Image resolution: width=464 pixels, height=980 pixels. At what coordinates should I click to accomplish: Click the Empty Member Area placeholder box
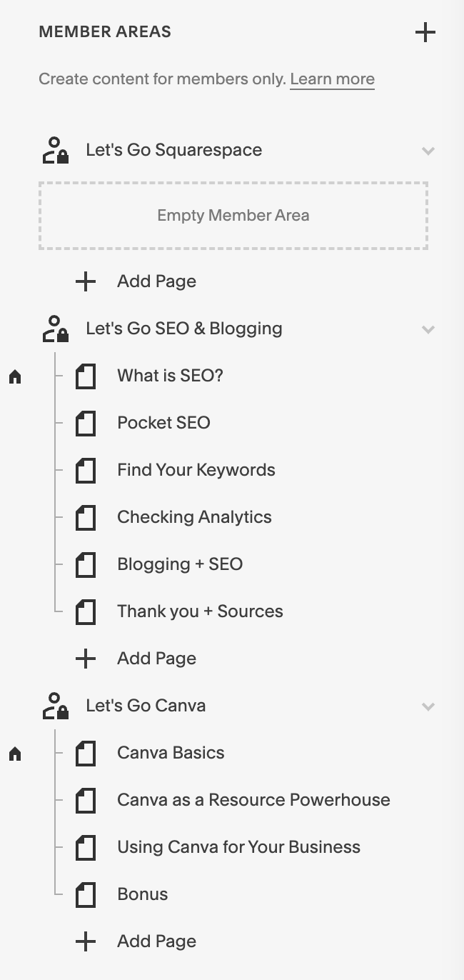233,216
